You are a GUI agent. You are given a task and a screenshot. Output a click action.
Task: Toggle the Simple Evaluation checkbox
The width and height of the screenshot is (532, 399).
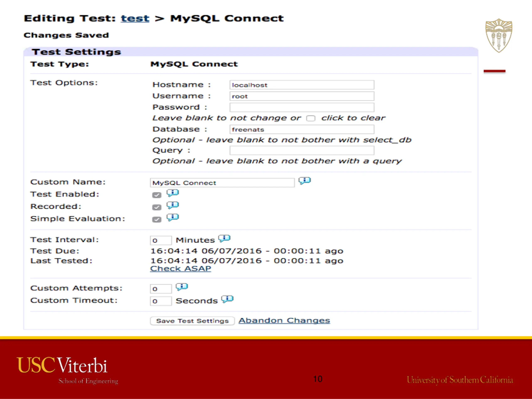click(157, 220)
